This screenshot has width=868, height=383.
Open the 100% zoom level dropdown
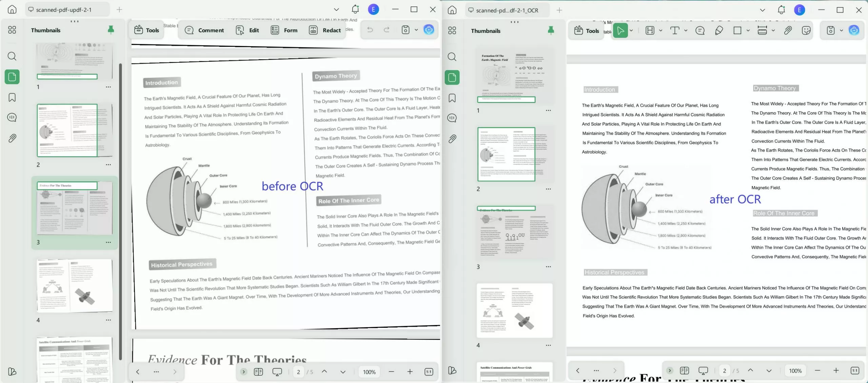coord(369,371)
